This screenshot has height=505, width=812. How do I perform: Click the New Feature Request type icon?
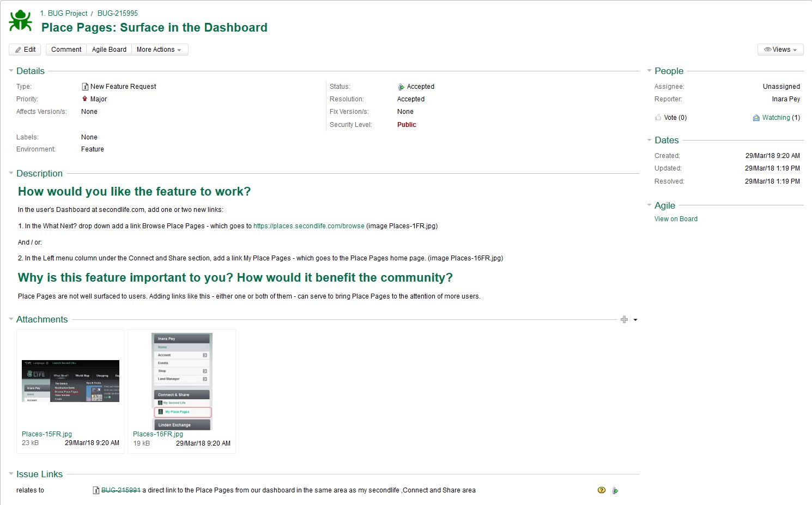click(x=85, y=87)
